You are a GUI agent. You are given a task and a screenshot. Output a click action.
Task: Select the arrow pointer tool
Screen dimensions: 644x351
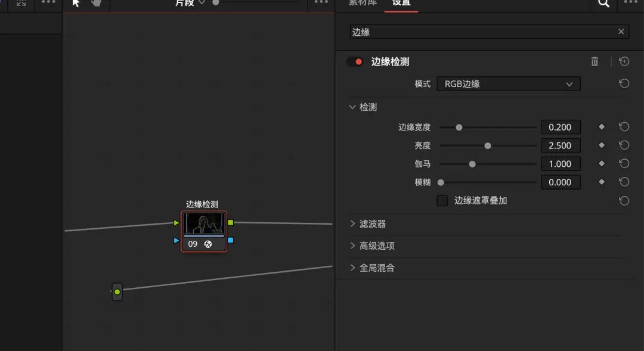[76, 4]
